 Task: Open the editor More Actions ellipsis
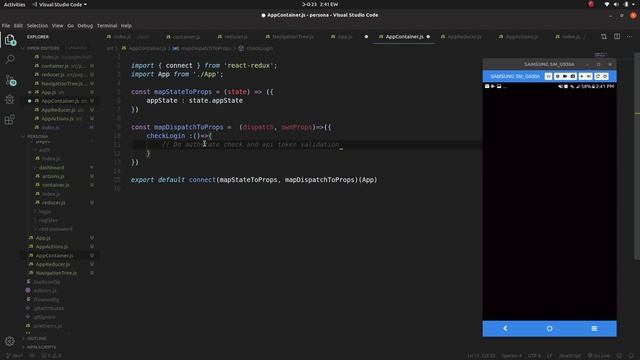point(630,37)
